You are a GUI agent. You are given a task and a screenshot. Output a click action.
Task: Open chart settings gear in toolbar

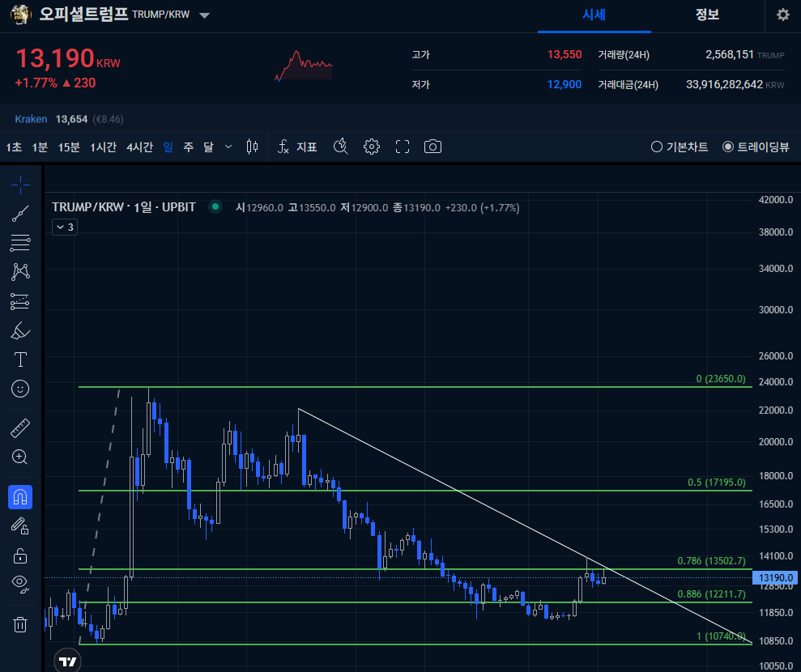tap(372, 147)
